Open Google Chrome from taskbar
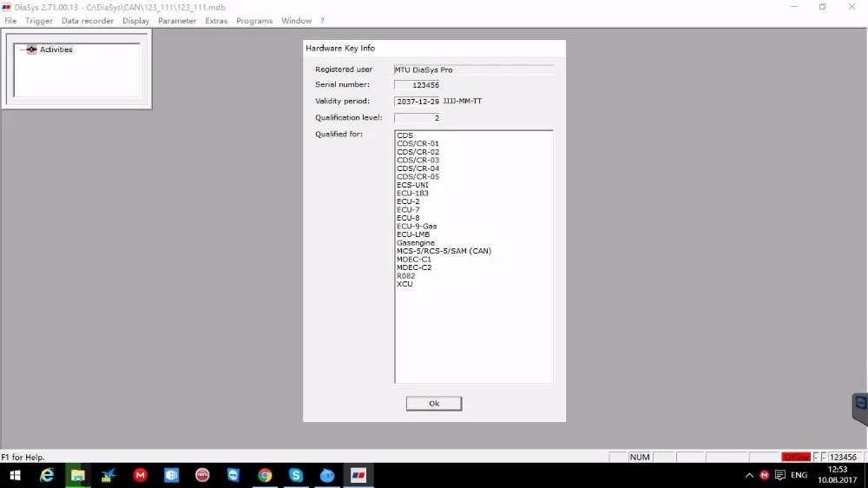Image resolution: width=868 pixels, height=488 pixels. point(265,475)
